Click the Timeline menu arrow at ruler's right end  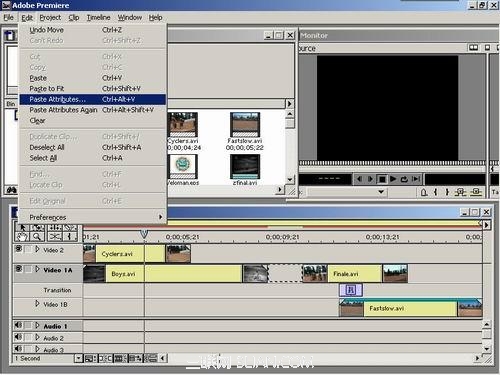[487, 225]
